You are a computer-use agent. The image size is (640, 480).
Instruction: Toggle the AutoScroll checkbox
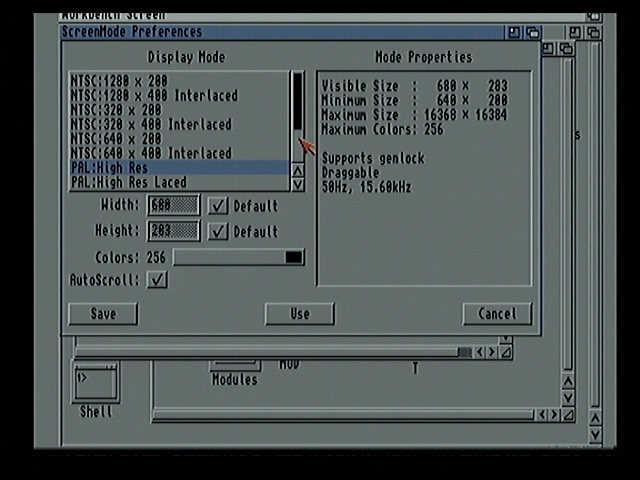157,280
